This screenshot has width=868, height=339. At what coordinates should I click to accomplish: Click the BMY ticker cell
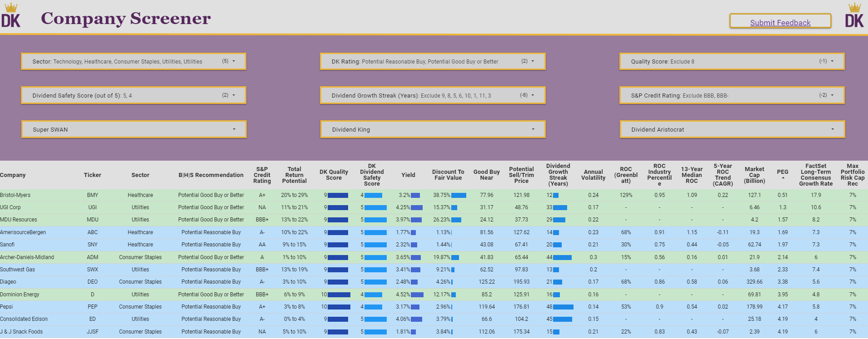92,195
